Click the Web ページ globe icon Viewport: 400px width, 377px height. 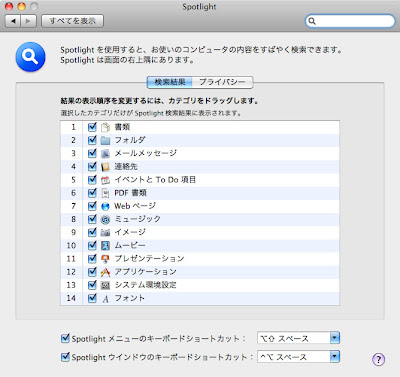pos(105,206)
